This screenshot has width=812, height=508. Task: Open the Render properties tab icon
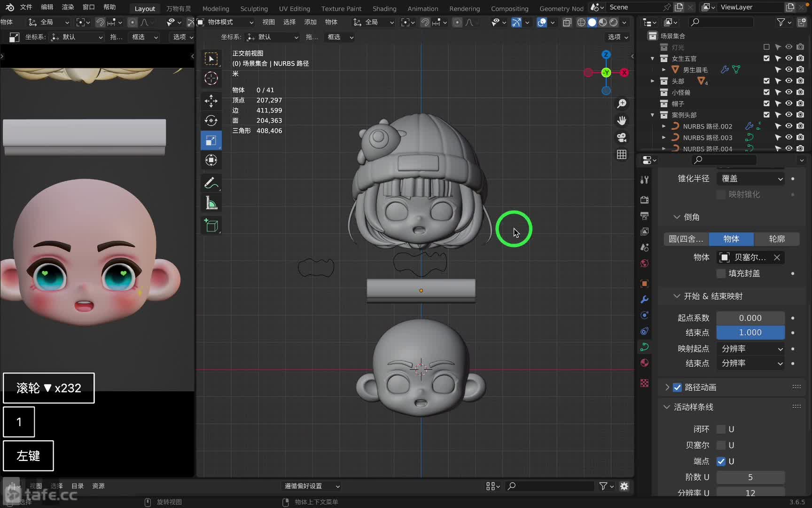pyautogui.click(x=644, y=200)
